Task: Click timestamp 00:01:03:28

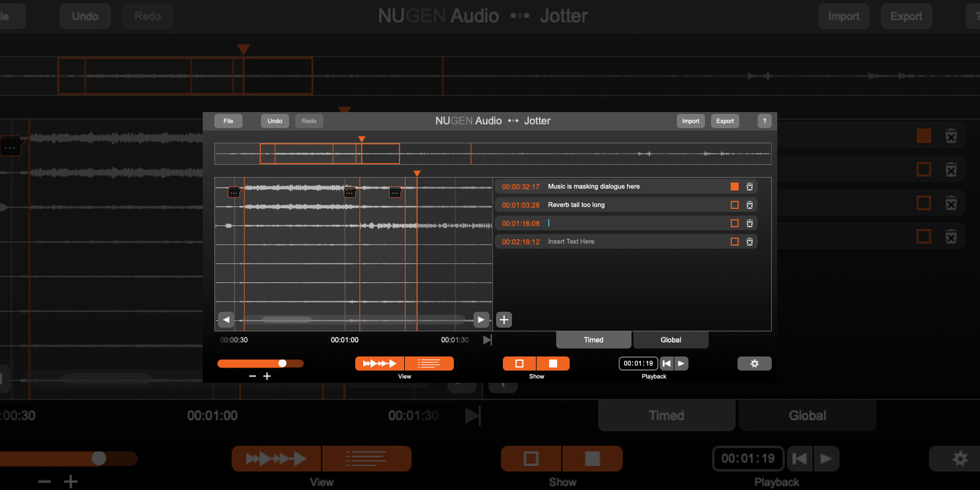Action: pos(521,205)
